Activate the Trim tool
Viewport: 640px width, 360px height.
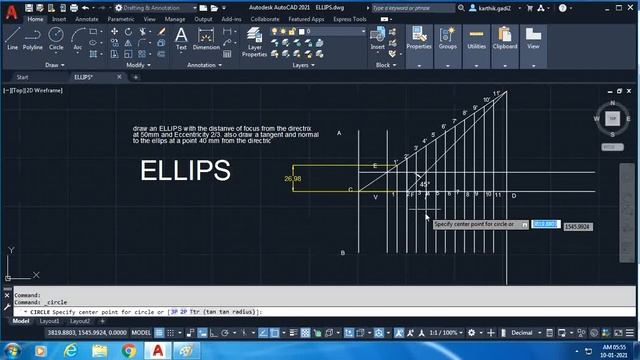click(x=142, y=31)
